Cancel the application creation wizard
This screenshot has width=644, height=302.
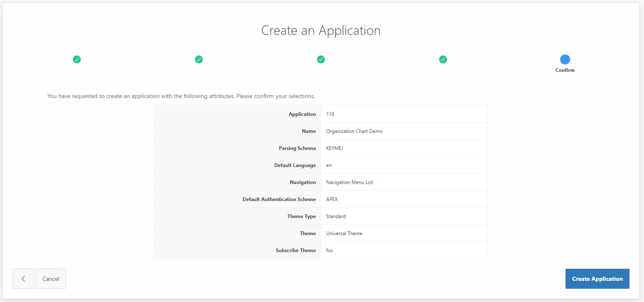pos(51,279)
